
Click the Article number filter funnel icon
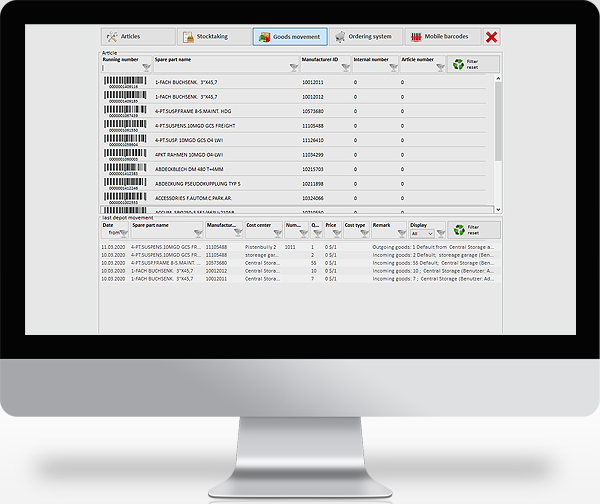click(x=440, y=68)
